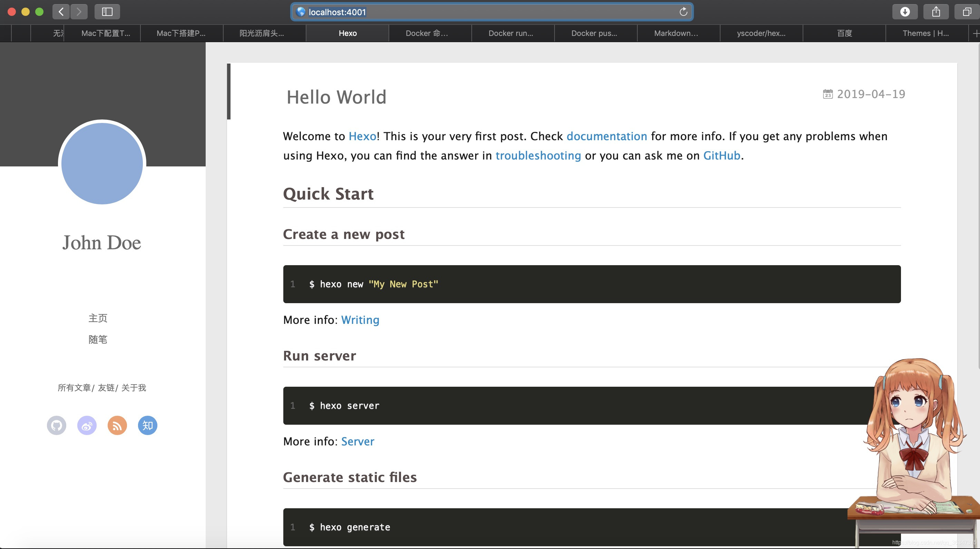Go forward with the Safari forward arrow
The width and height of the screenshot is (980, 549).
(79, 11)
